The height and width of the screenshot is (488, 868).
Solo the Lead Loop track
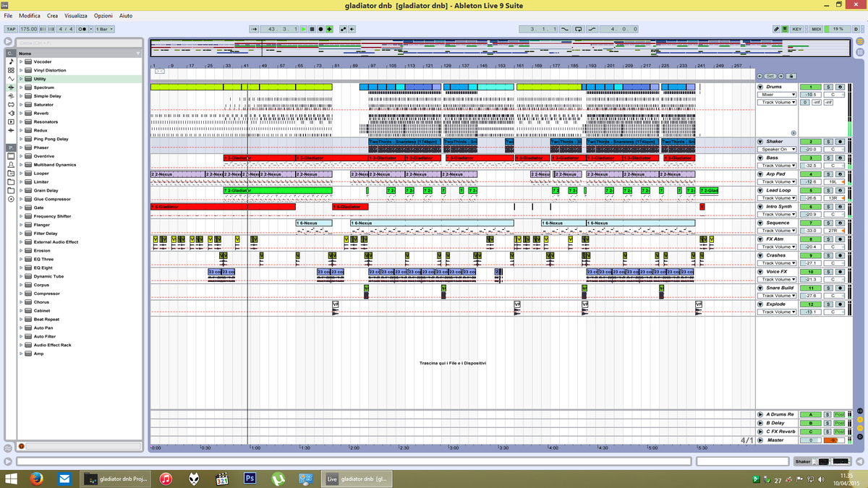tap(828, 190)
